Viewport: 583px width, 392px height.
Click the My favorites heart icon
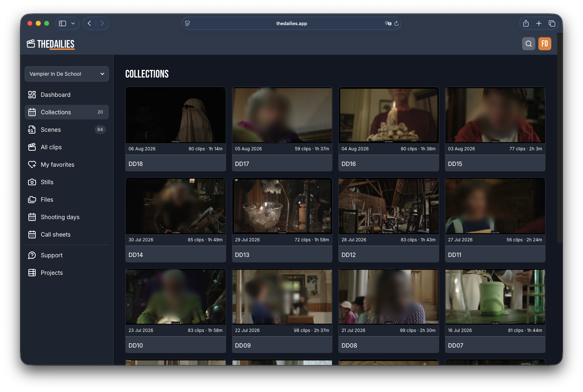pyautogui.click(x=32, y=165)
